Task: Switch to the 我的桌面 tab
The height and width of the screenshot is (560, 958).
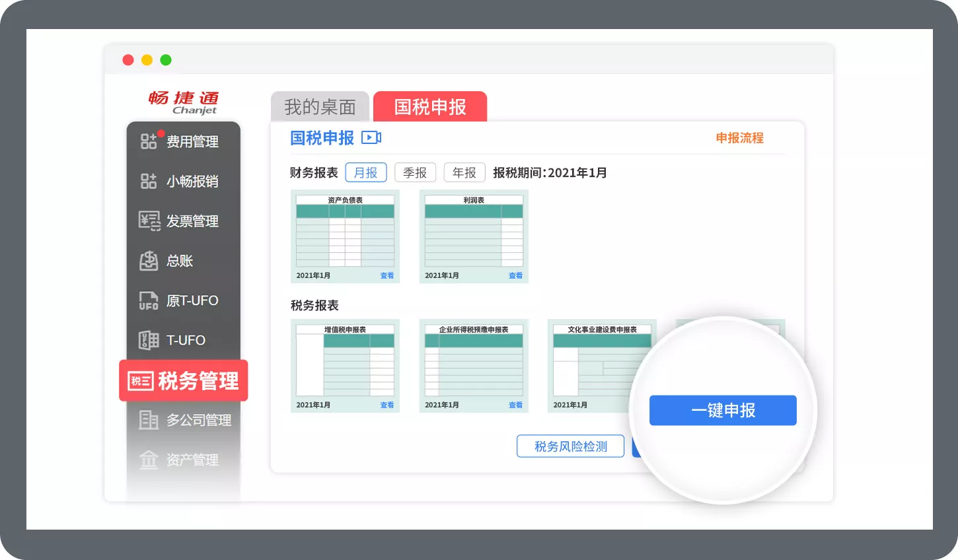Action: pos(320,106)
